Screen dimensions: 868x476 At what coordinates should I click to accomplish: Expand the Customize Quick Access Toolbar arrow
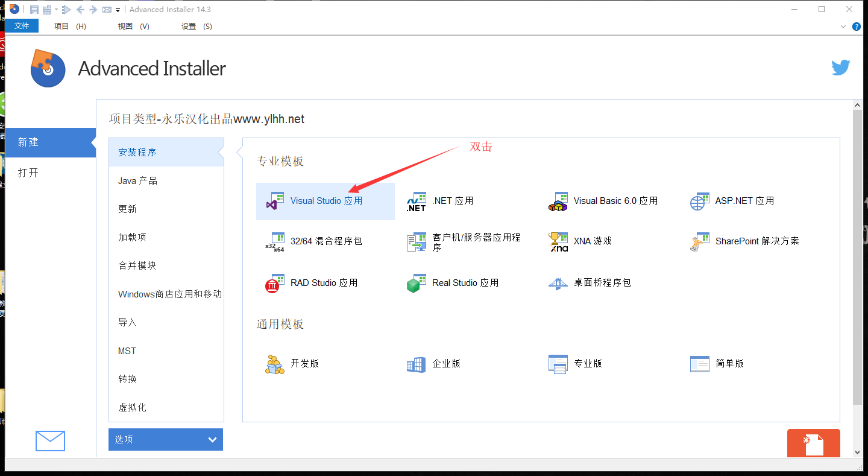pyautogui.click(x=118, y=10)
